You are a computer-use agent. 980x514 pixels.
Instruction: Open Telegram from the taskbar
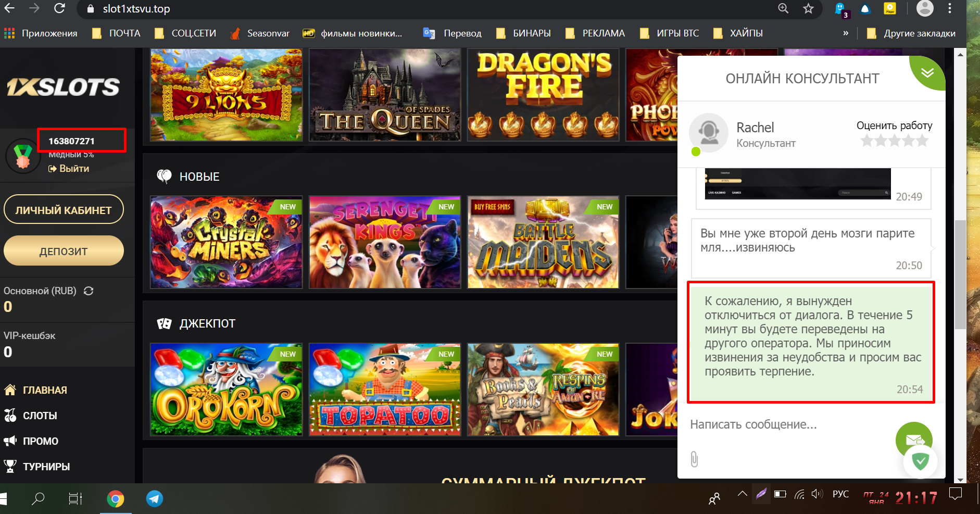tap(154, 499)
